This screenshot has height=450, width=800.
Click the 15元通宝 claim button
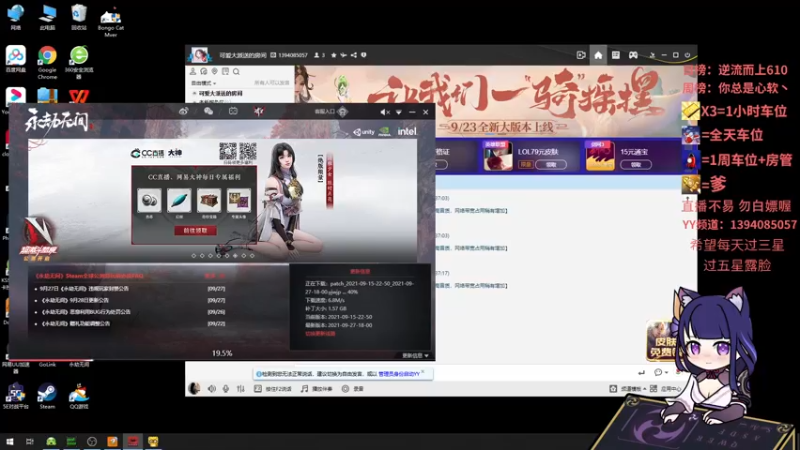pyautogui.click(x=636, y=165)
